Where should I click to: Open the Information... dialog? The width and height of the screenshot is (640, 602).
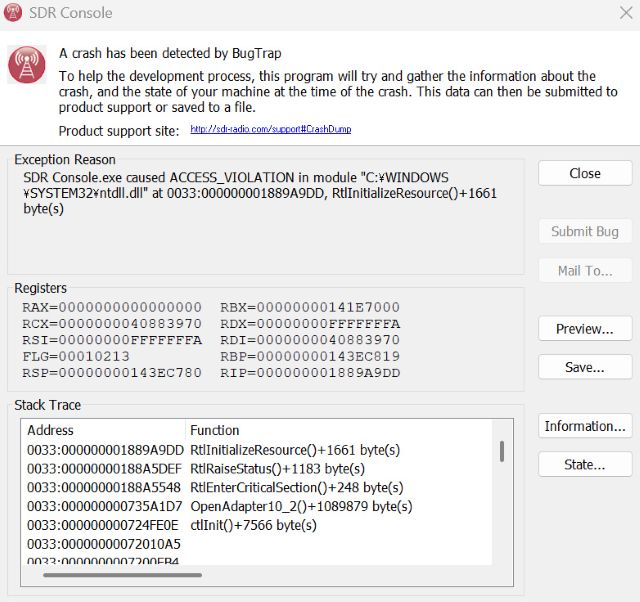click(x=585, y=426)
